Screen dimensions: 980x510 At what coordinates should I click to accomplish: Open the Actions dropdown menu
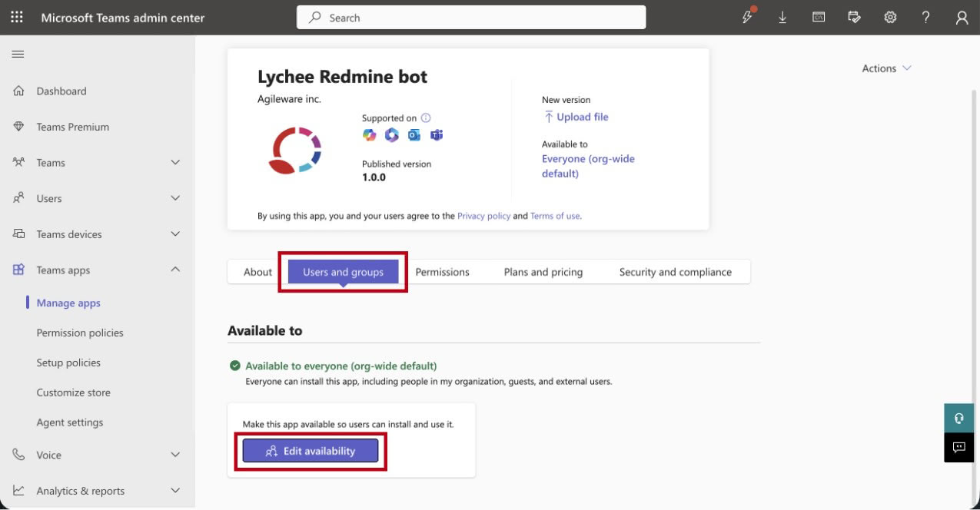coord(886,68)
